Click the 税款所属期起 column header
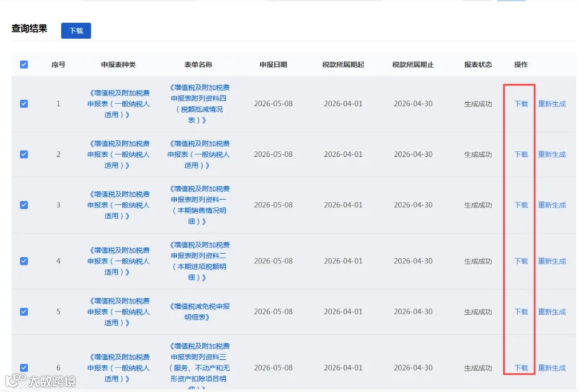The height and width of the screenshot is (392, 579). tap(343, 64)
